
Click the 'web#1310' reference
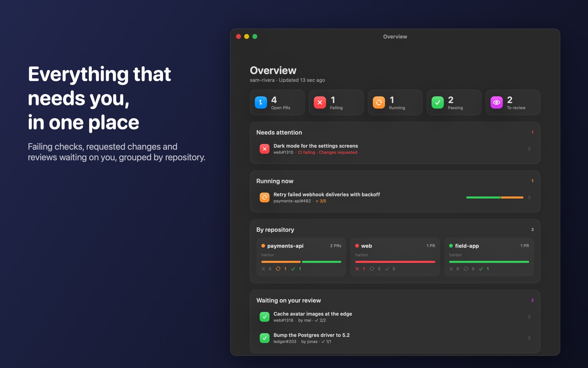coord(283,152)
